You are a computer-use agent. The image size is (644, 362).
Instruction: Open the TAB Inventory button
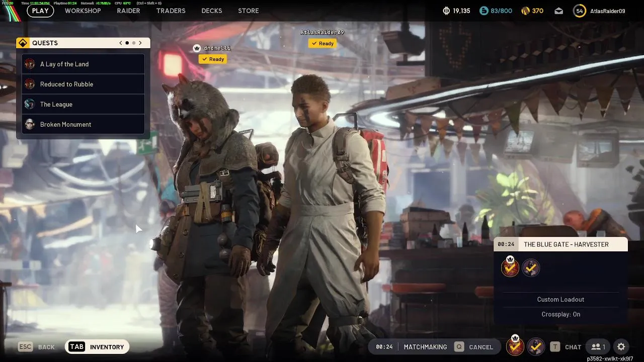(x=97, y=346)
